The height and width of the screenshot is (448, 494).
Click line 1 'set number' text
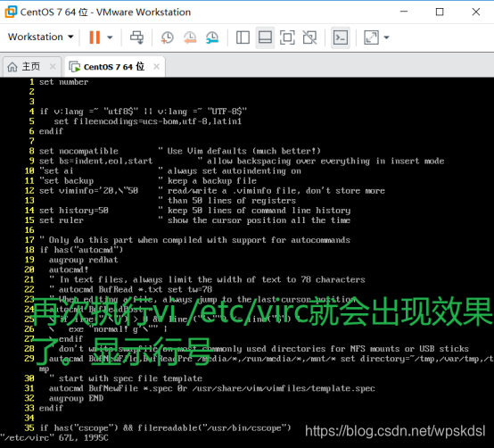pyautogui.click(x=63, y=82)
